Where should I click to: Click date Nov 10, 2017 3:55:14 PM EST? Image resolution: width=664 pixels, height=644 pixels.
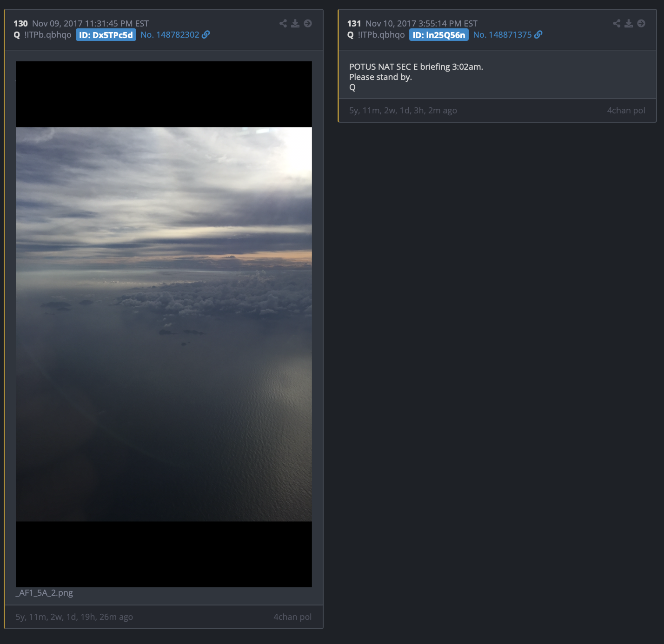tap(421, 24)
